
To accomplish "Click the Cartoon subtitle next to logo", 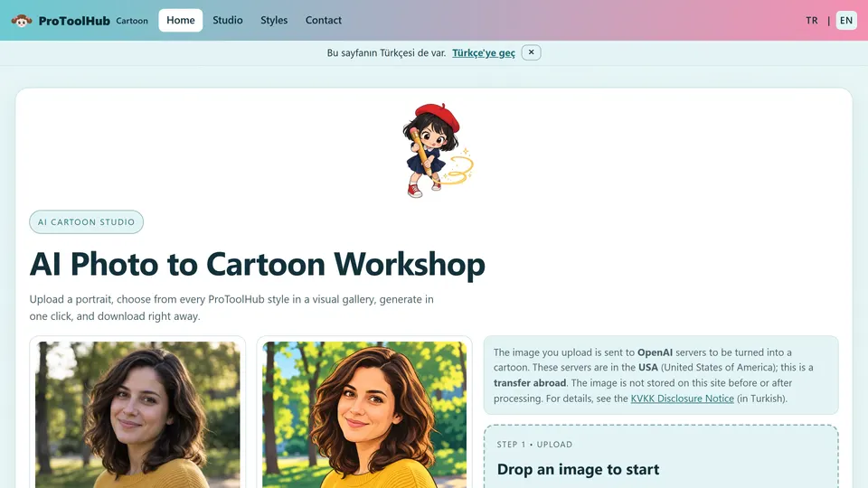I will click(x=132, y=21).
